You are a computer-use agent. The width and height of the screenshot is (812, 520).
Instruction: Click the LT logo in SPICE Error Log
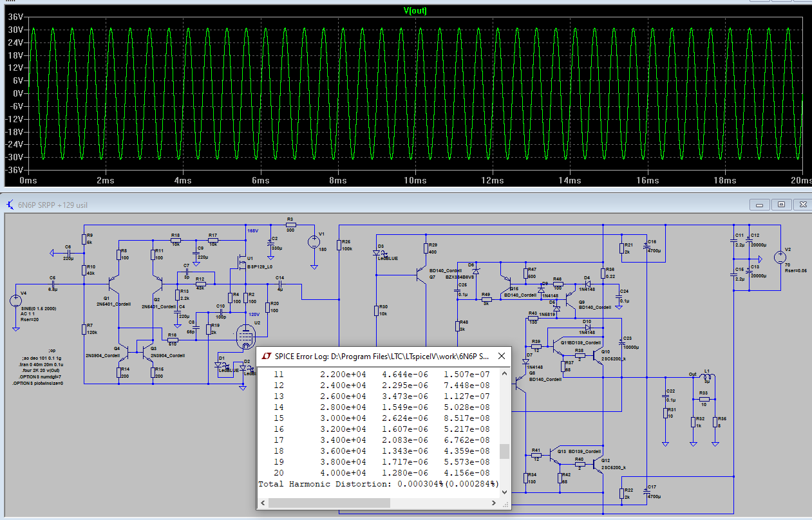(267, 356)
